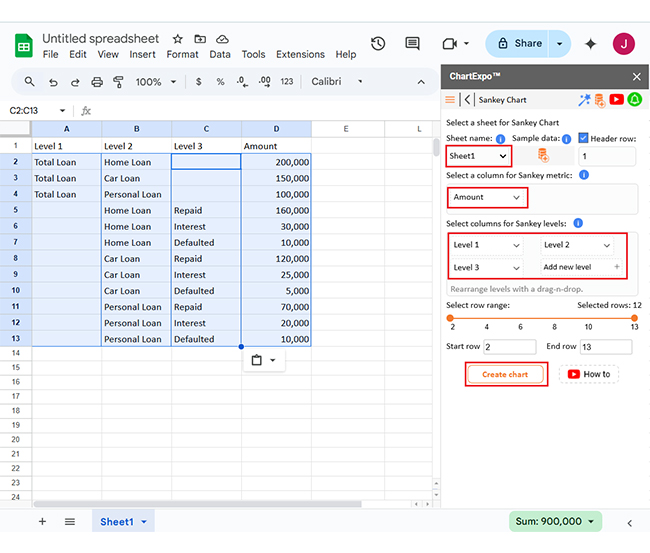
Task: Open the YouTube tutorial icon in ChartExpo
Action: point(616,100)
